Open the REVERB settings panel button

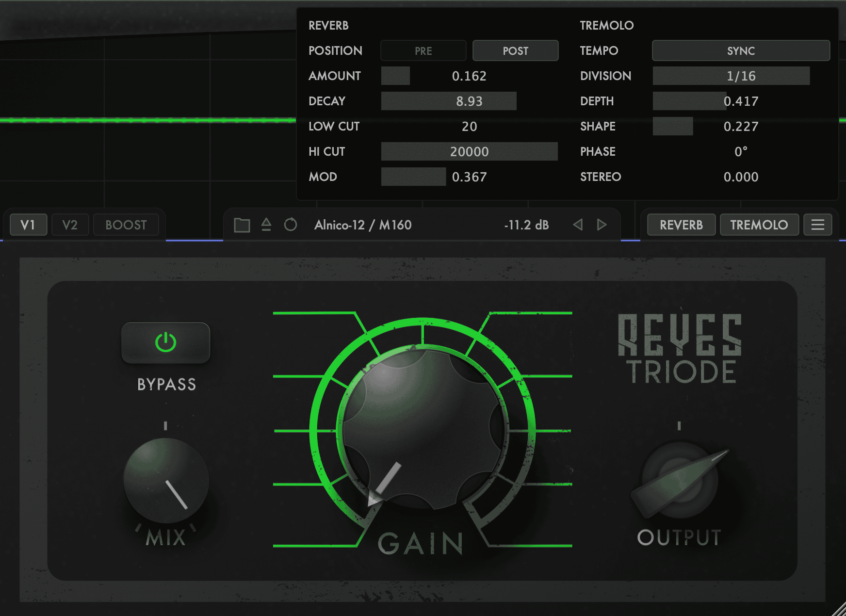(x=681, y=225)
